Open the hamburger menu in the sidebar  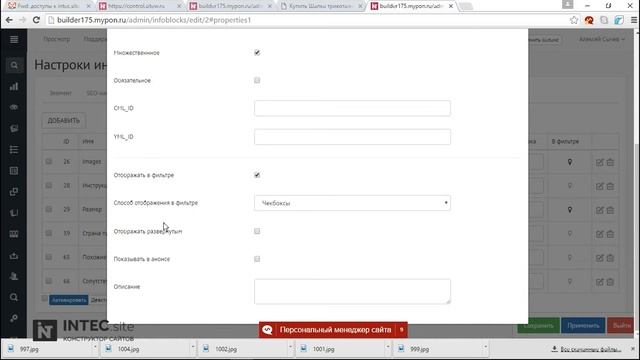tap(14, 39)
